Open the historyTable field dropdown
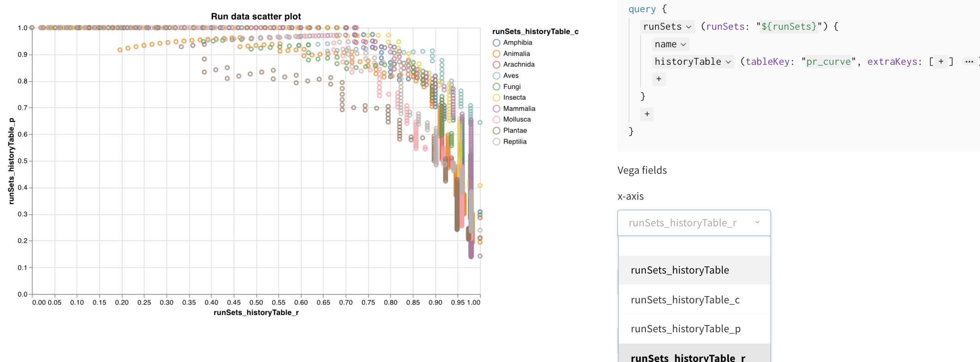Screen dimensions: 980x362 pyautogui.click(x=728, y=61)
